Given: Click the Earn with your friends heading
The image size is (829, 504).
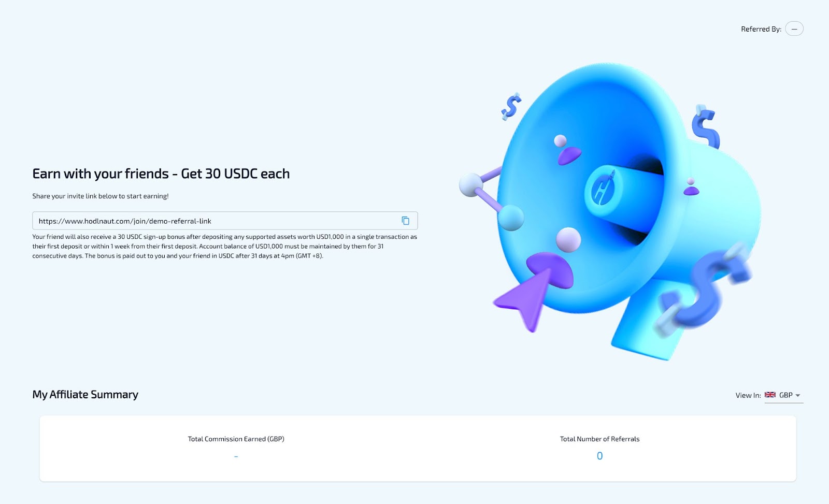Looking at the screenshot, I should point(161,174).
